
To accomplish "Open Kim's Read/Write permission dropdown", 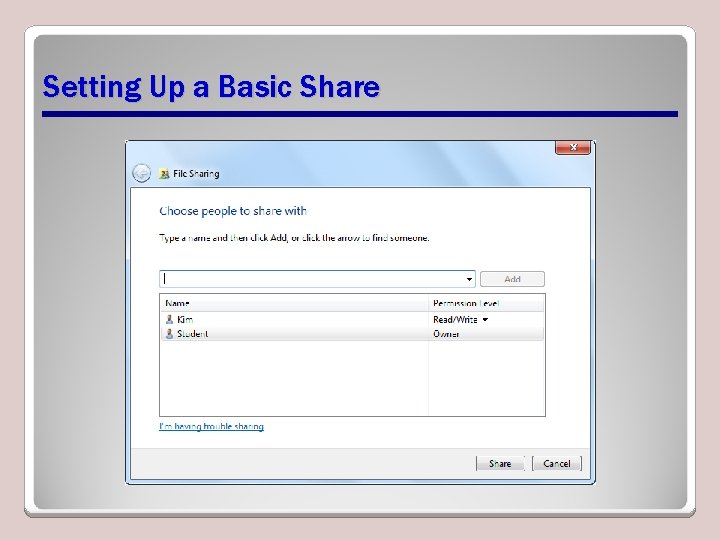I will [x=485, y=320].
